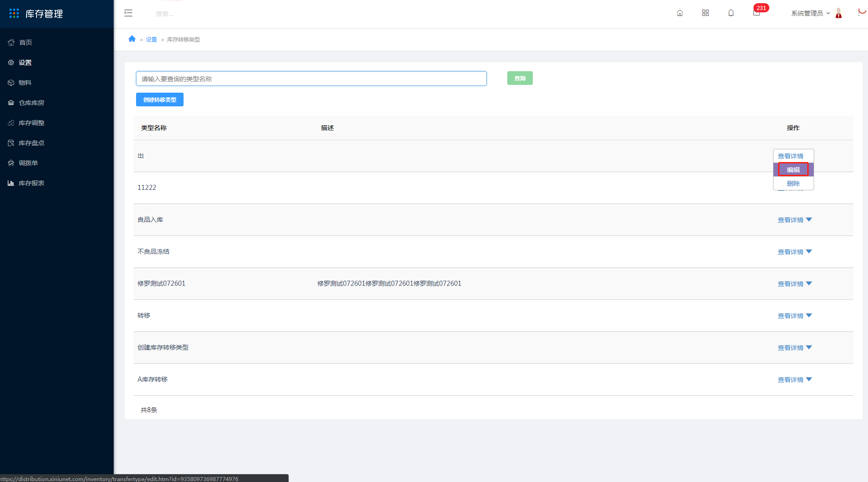Click 库存调整 sidebar icon

point(11,123)
